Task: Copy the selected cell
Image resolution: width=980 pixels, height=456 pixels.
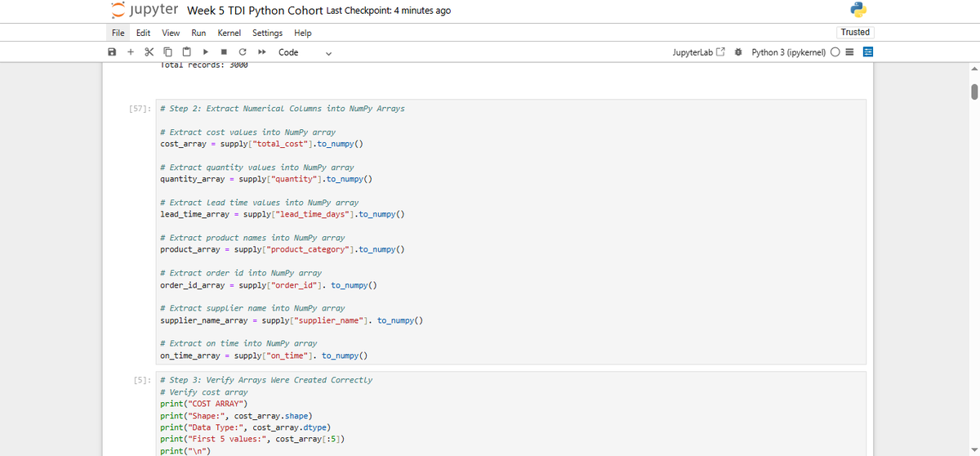Action: 166,52
